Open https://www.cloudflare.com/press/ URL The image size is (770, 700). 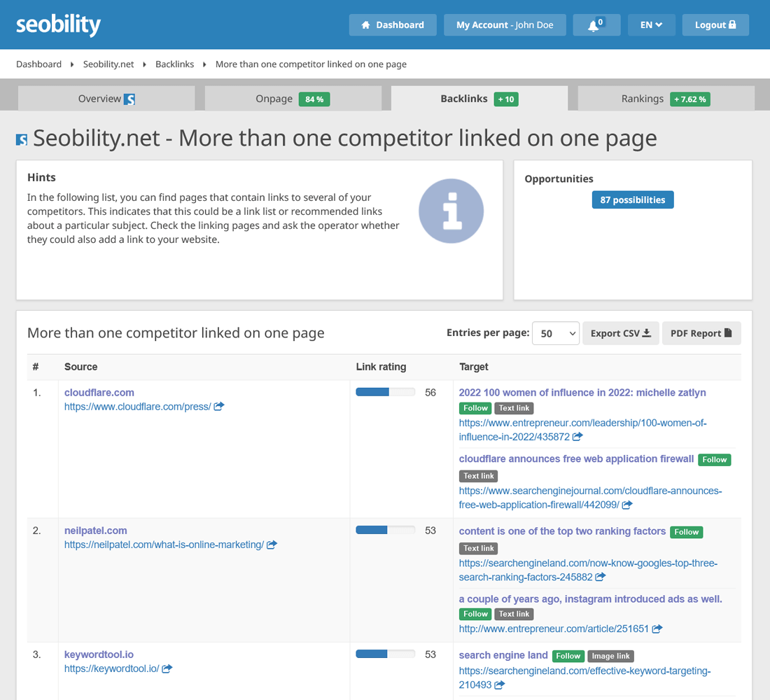pos(137,406)
